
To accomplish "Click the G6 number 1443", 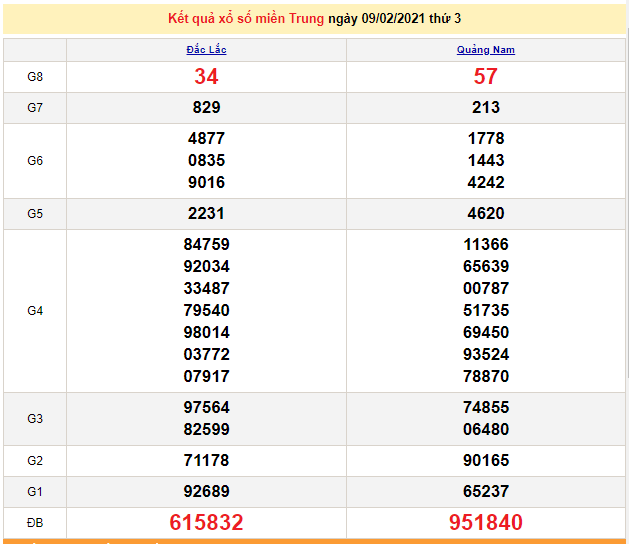I will point(486,160).
